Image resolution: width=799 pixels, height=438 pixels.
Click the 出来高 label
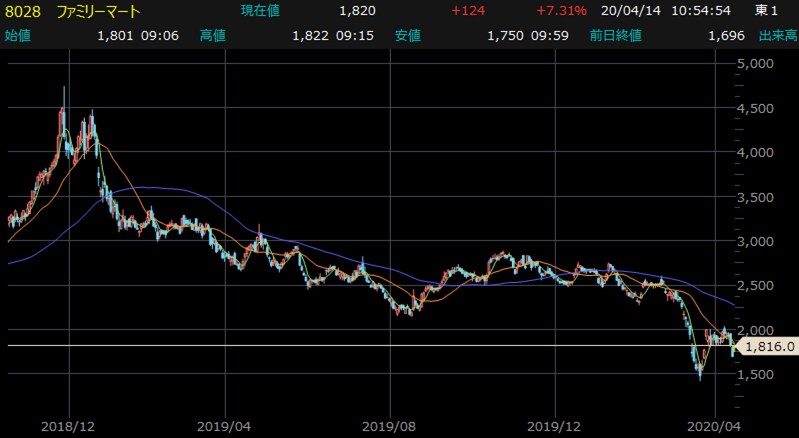click(778, 36)
